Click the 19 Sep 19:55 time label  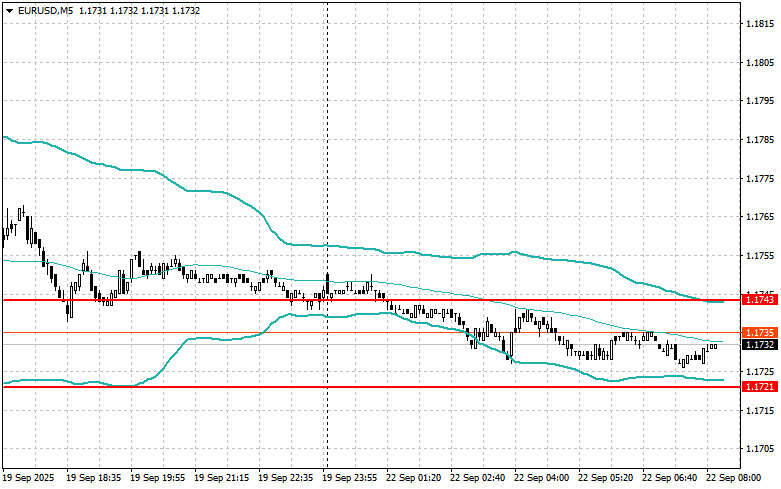pos(157,478)
